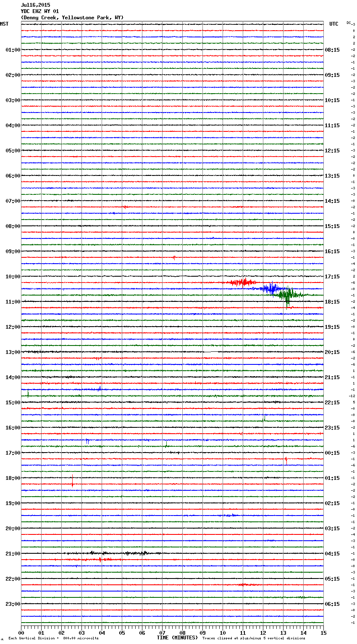Select the MST time label '05:00'
357x644 pixels.
pos(13,151)
